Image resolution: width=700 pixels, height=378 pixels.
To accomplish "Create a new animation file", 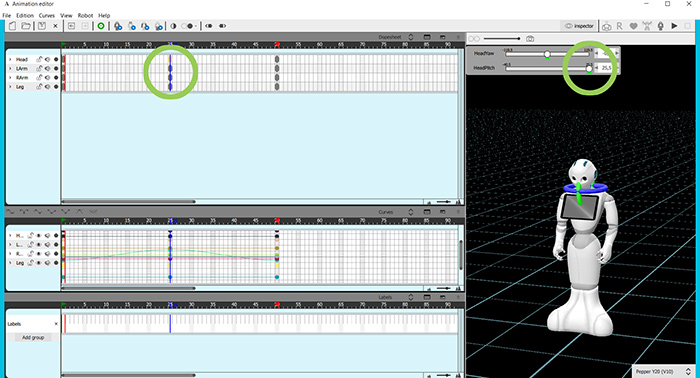I will tap(12, 26).
